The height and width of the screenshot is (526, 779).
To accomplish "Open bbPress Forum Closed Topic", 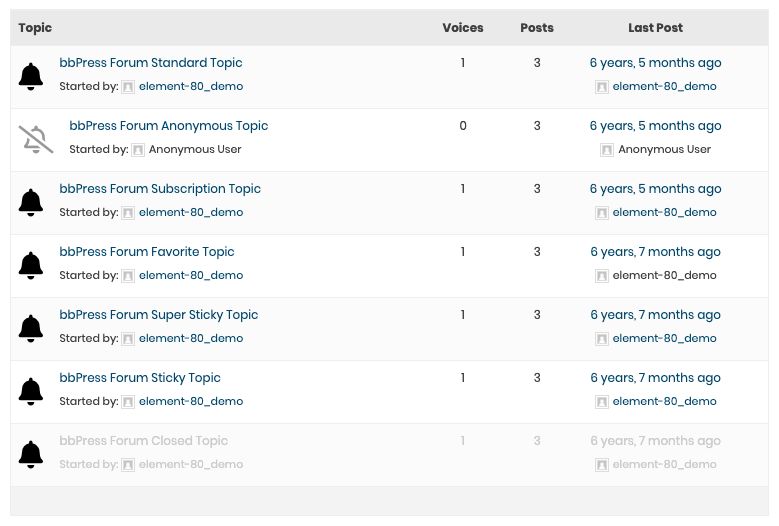I will point(144,441).
